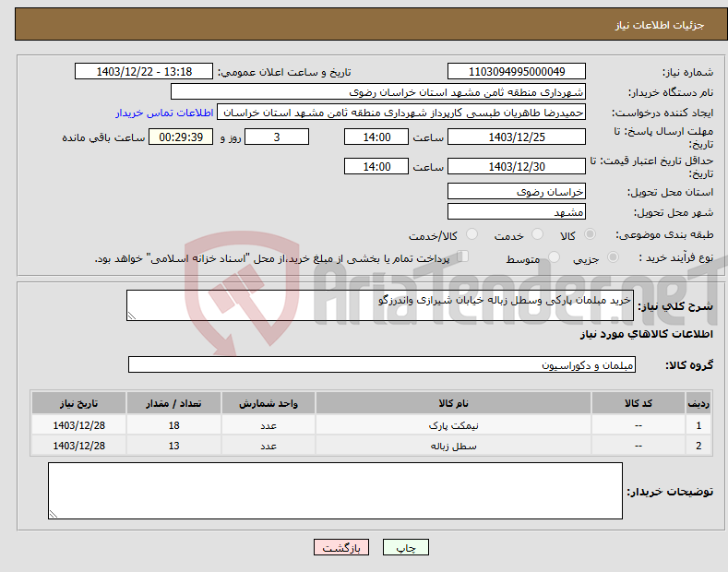Toggle the Islamic treasury payment checkbox
Image resolution: width=728 pixels, height=572 pixels.
pos(463,256)
